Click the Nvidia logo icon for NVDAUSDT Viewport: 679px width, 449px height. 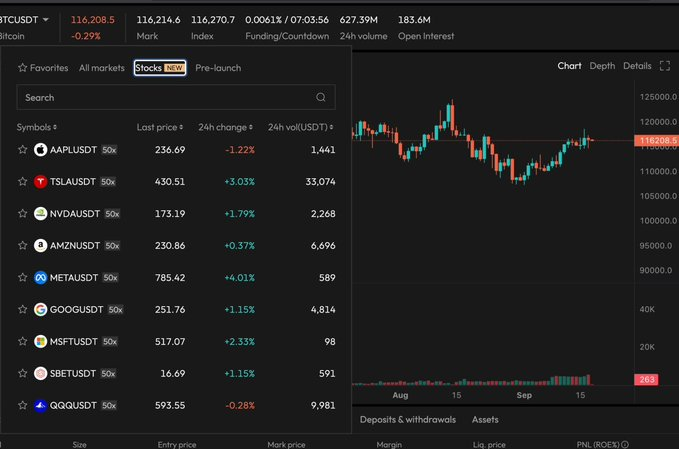click(x=40, y=214)
